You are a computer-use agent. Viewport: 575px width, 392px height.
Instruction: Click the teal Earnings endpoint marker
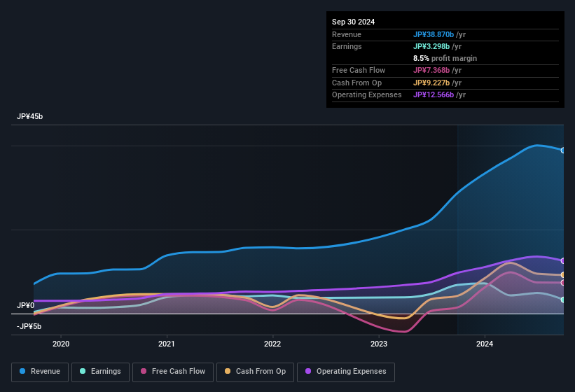[x=563, y=300]
